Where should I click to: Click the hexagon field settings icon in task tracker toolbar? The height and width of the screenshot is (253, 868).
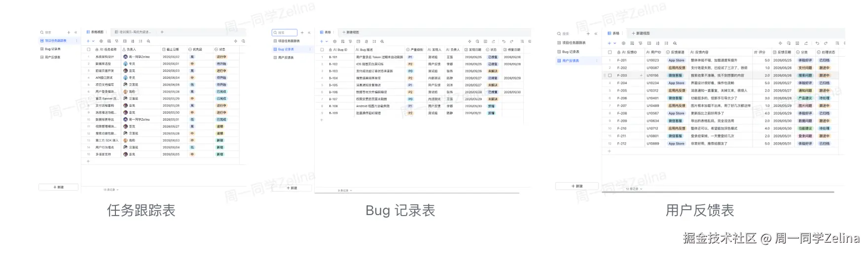coord(101,41)
